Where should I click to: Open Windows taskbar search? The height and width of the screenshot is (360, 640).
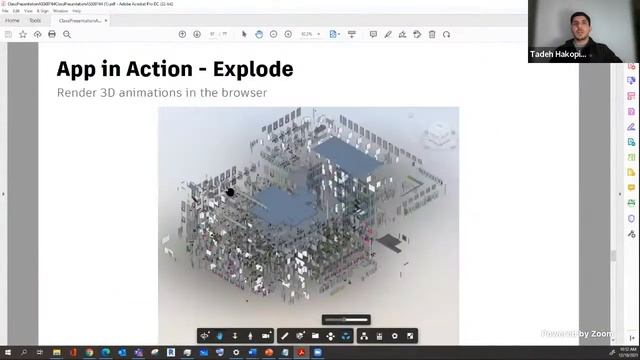24,353
